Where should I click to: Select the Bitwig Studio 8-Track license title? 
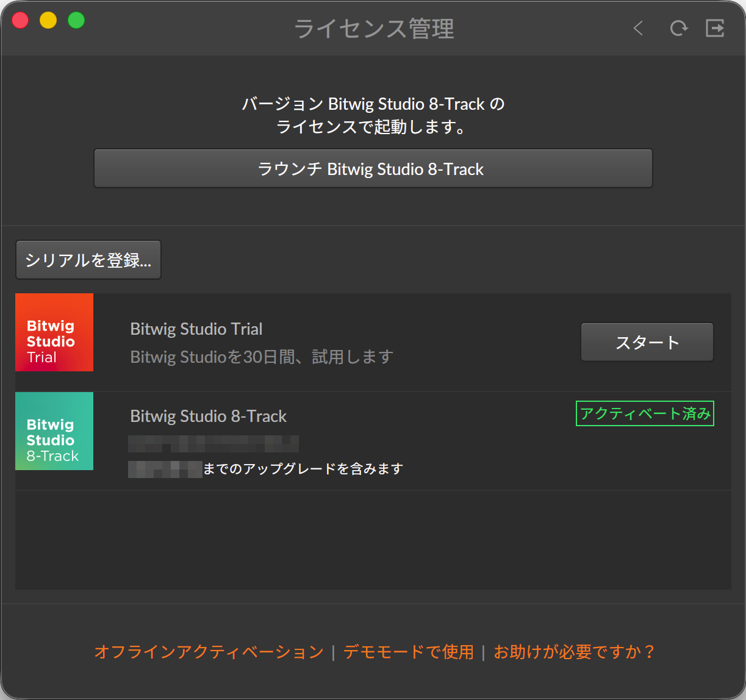click(209, 416)
